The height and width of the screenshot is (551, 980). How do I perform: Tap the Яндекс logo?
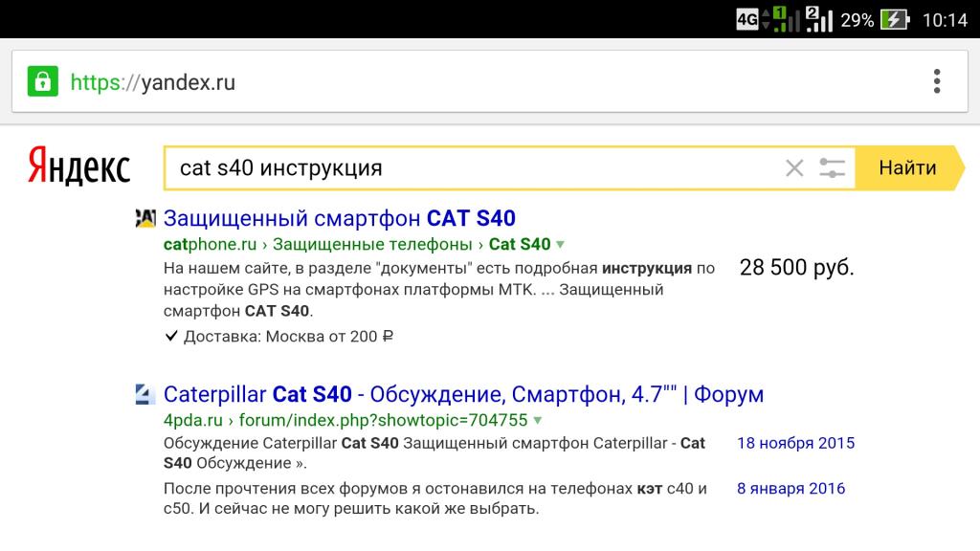coord(78,166)
